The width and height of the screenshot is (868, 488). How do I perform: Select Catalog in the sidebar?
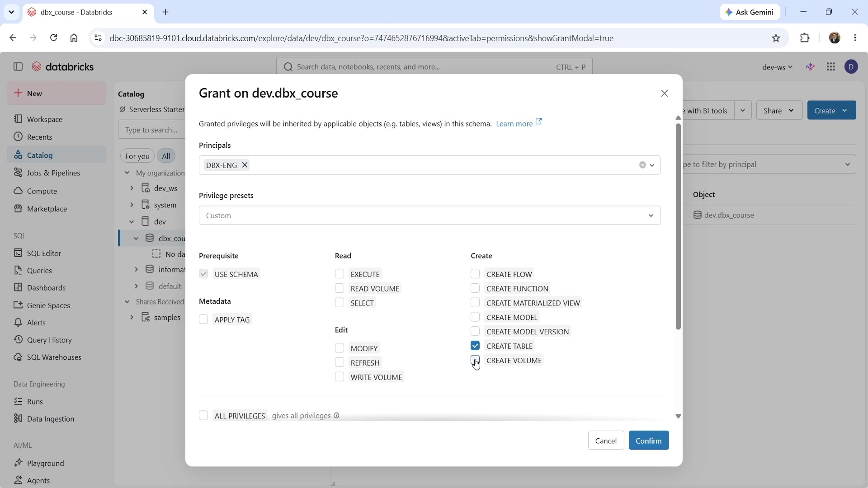(57, 155)
